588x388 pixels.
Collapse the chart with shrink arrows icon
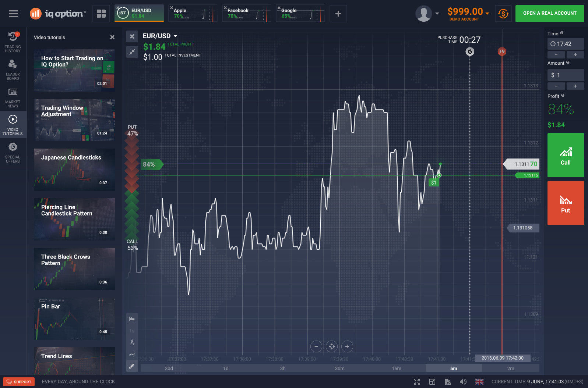(x=132, y=52)
